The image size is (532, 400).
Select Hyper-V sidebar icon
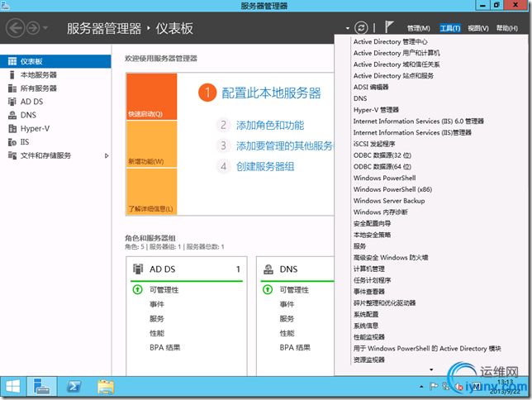tap(12, 128)
